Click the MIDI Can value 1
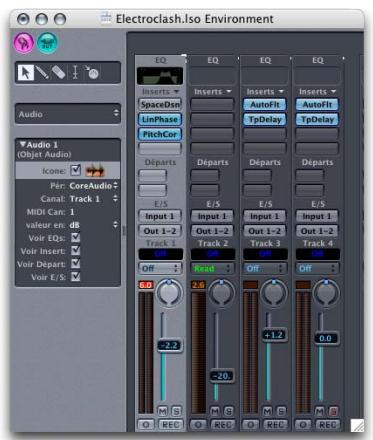The height and width of the screenshot is (440, 373). coord(72,212)
